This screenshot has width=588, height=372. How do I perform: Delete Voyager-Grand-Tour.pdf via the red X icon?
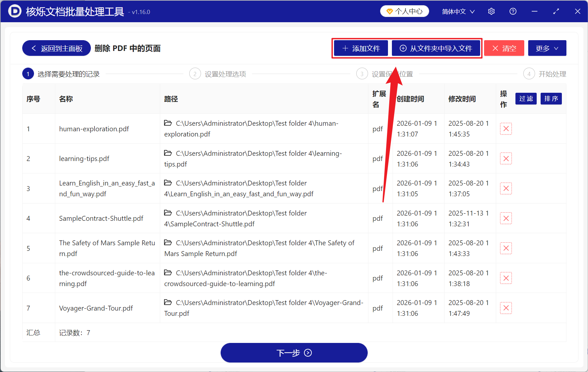coord(506,308)
